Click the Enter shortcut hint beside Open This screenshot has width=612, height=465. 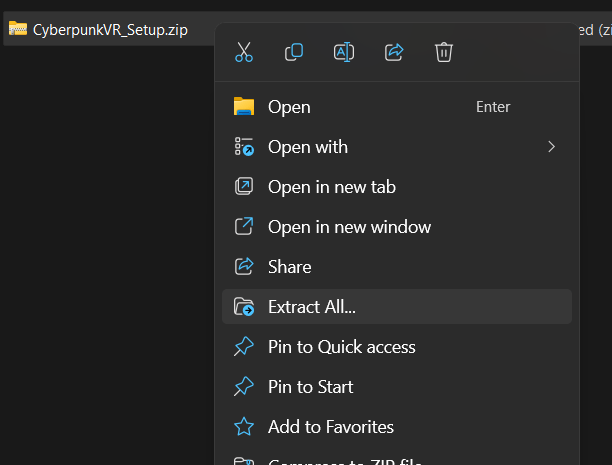click(x=493, y=107)
